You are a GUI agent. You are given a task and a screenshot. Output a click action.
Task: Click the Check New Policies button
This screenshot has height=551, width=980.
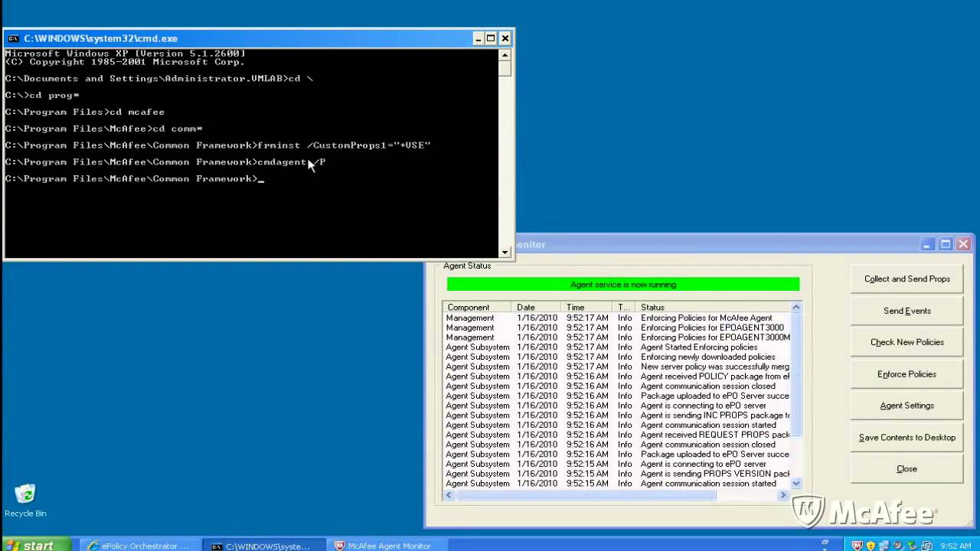point(907,342)
